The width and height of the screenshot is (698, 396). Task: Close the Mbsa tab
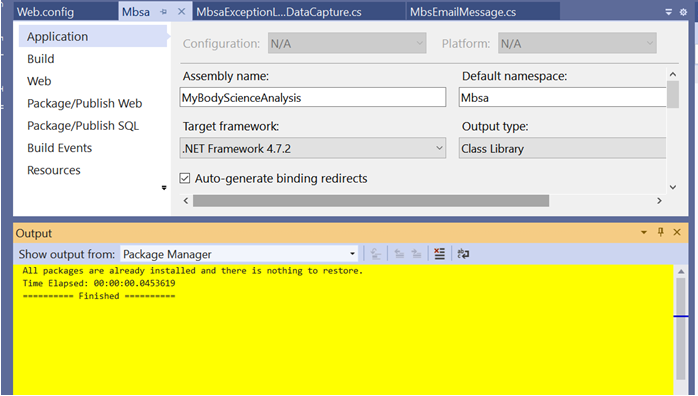[182, 12]
